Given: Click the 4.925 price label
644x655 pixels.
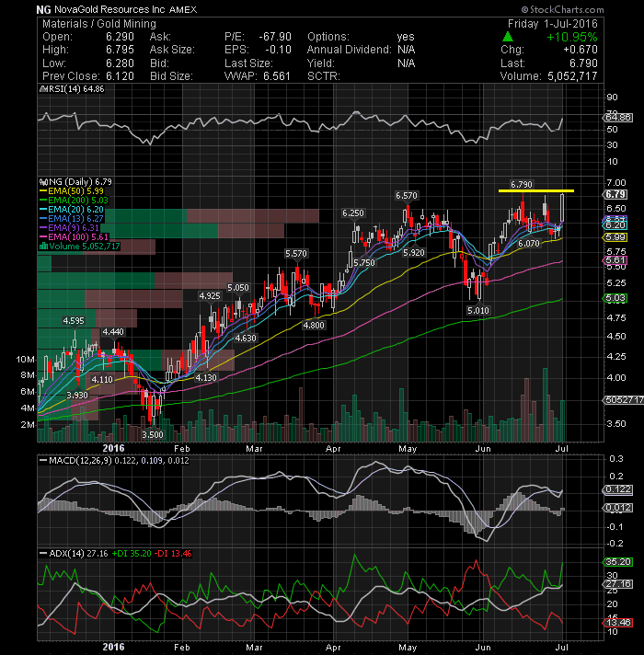Looking at the screenshot, I should click(x=209, y=295).
